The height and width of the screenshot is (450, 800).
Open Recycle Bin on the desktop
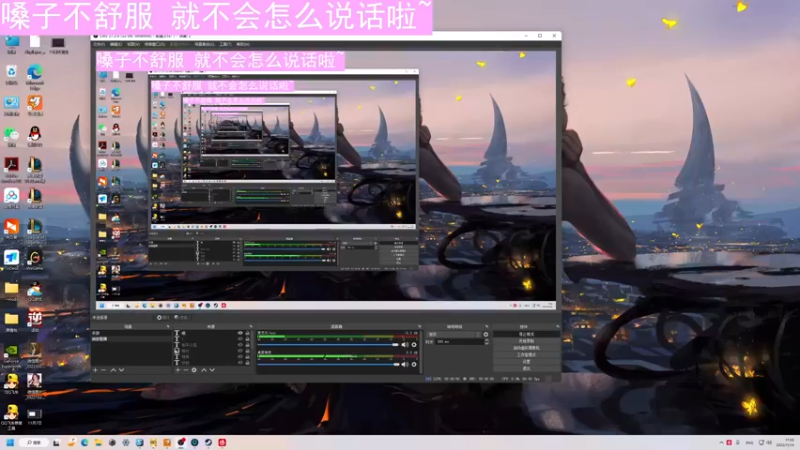pos(11,75)
